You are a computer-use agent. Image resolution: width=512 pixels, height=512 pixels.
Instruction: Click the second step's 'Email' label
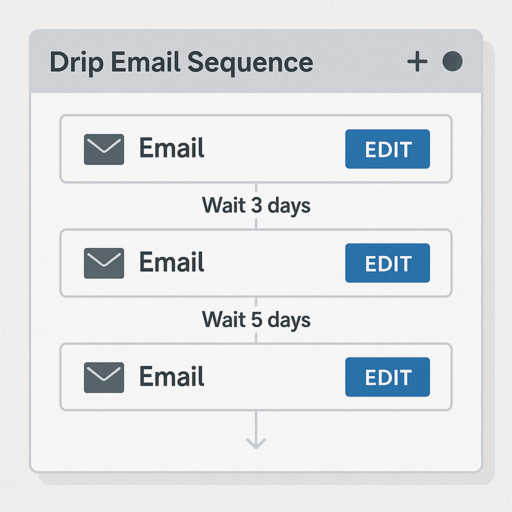(171, 262)
